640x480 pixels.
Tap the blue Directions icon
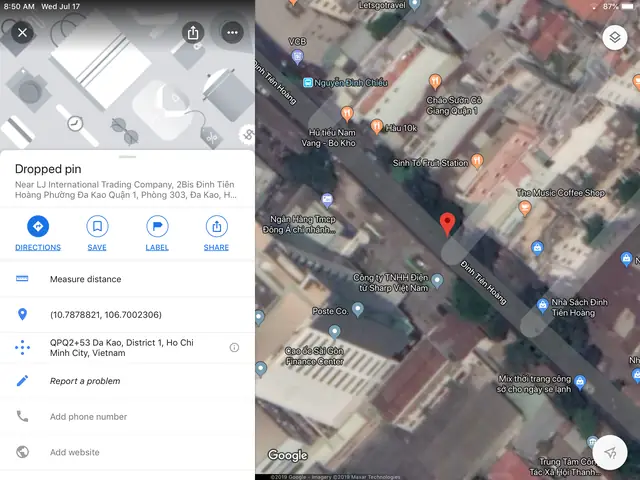(38, 226)
